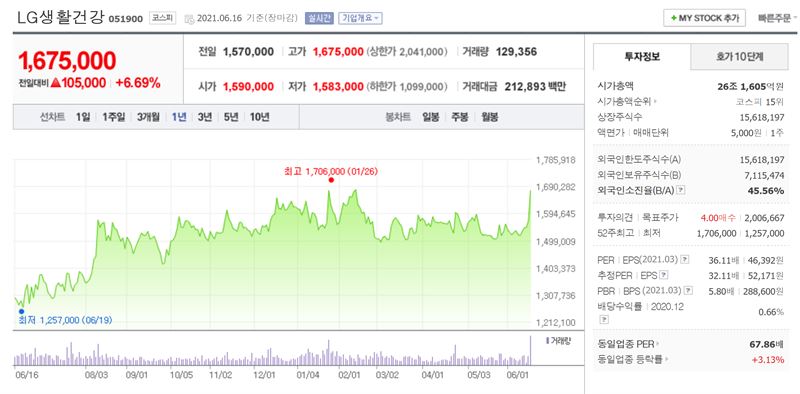Select the 5년 line chart range
Image resolution: width=800 pixels, height=394 pixels.
(231, 117)
